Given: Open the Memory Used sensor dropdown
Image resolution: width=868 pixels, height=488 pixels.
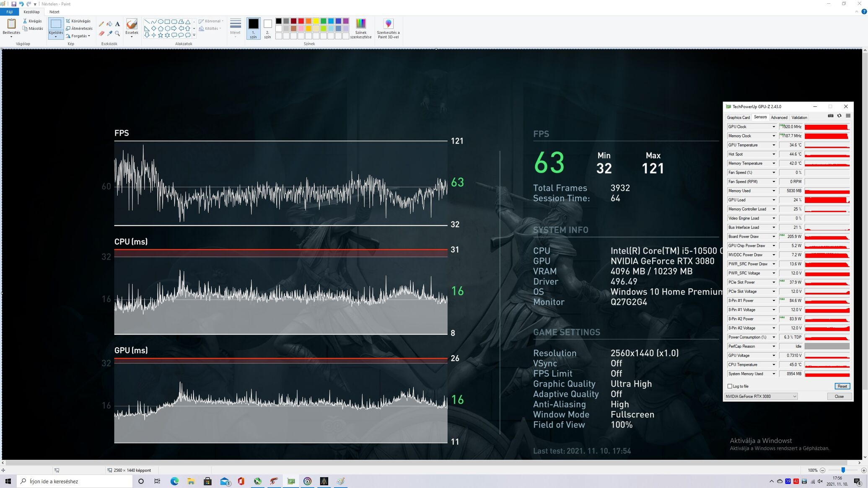Looking at the screenshot, I should (x=774, y=191).
